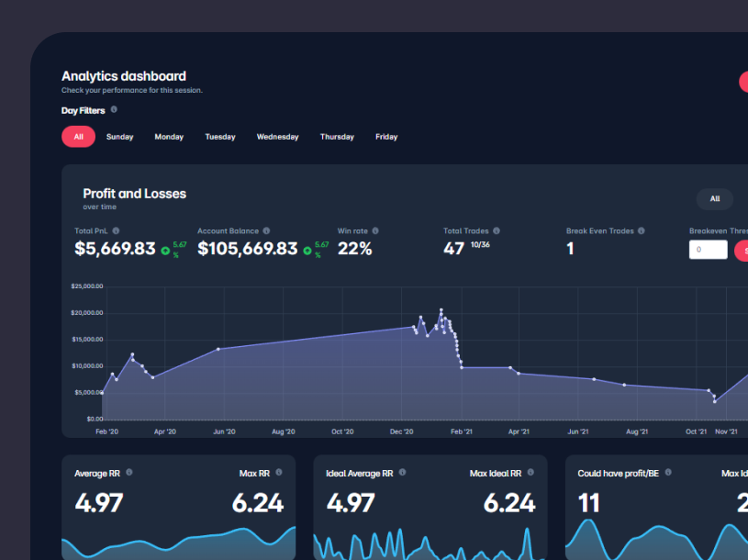The height and width of the screenshot is (560, 748).
Task: Click the Could have profit/BE info icon
Action: coord(668,473)
